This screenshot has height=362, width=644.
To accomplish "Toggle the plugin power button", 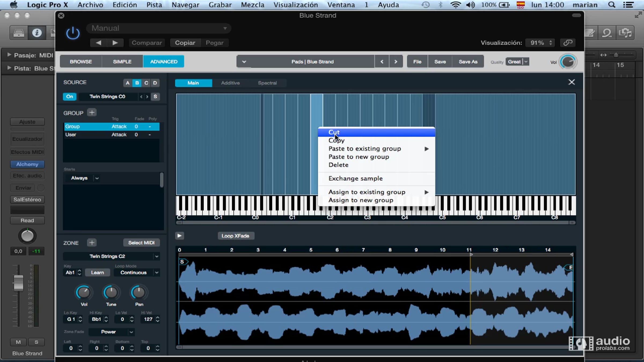I will (x=73, y=33).
